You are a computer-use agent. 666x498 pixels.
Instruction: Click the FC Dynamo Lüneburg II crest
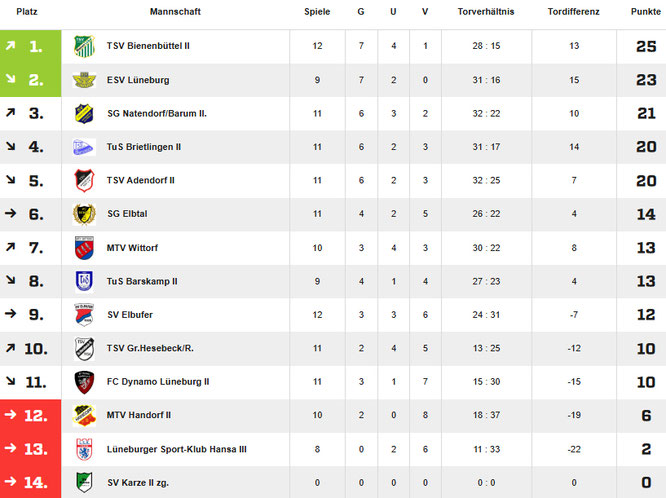[83, 382]
